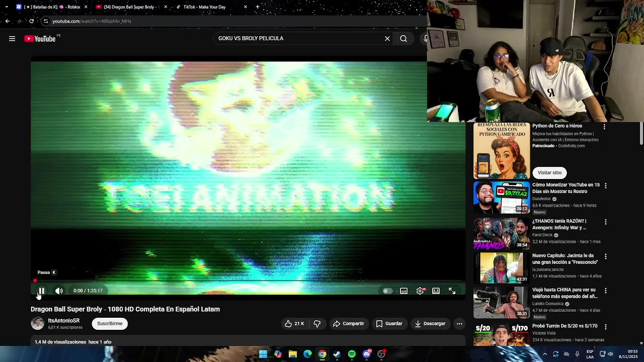Toggle subtitles in the video player
This screenshot has height=362, width=644.
[x=404, y=291]
